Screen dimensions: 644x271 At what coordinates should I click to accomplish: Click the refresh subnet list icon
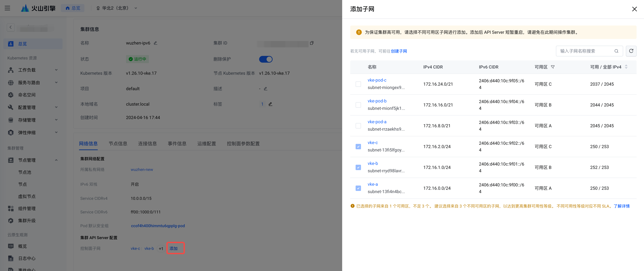click(x=631, y=51)
